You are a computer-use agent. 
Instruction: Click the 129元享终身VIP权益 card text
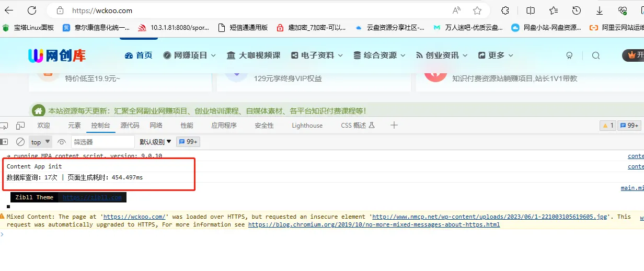(288, 79)
